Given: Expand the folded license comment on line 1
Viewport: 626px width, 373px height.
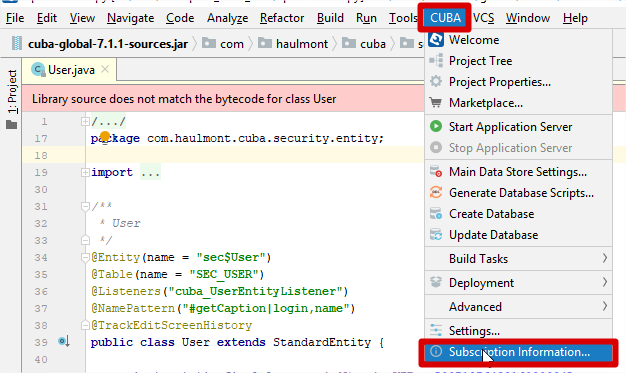Looking at the screenshot, I should 85,121.
